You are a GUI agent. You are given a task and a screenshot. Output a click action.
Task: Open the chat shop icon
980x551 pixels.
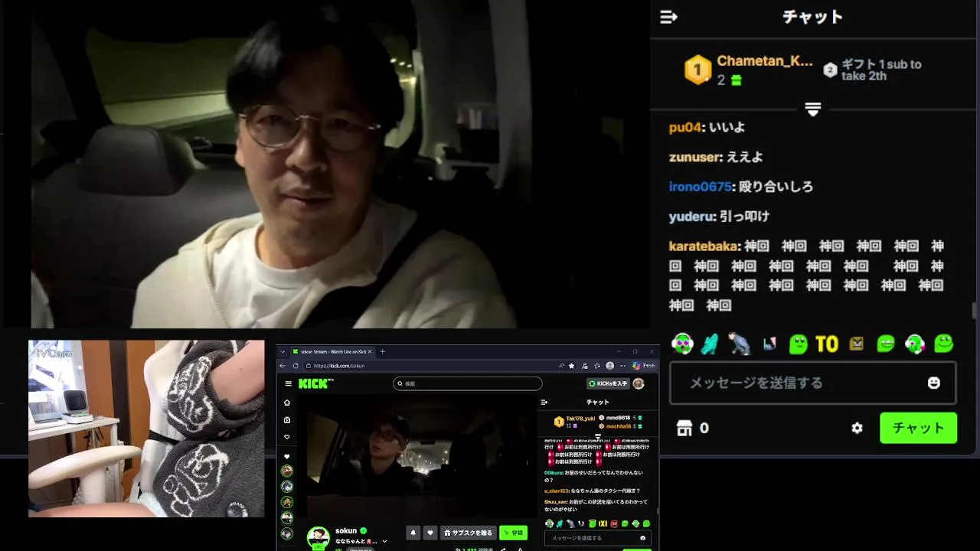[684, 429]
